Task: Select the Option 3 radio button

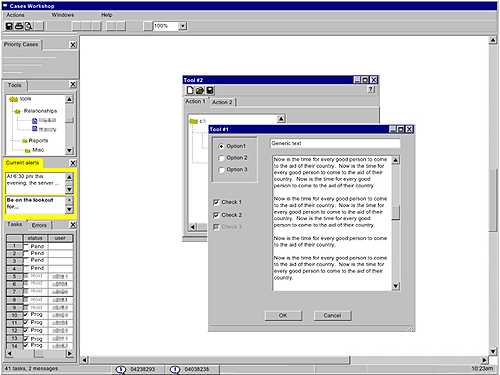Action: [221, 170]
